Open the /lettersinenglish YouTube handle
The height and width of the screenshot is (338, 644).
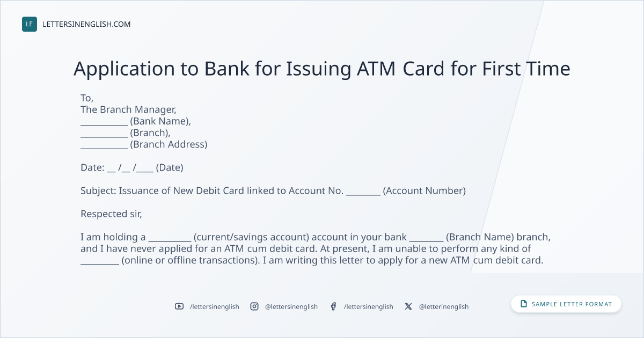pos(215,306)
